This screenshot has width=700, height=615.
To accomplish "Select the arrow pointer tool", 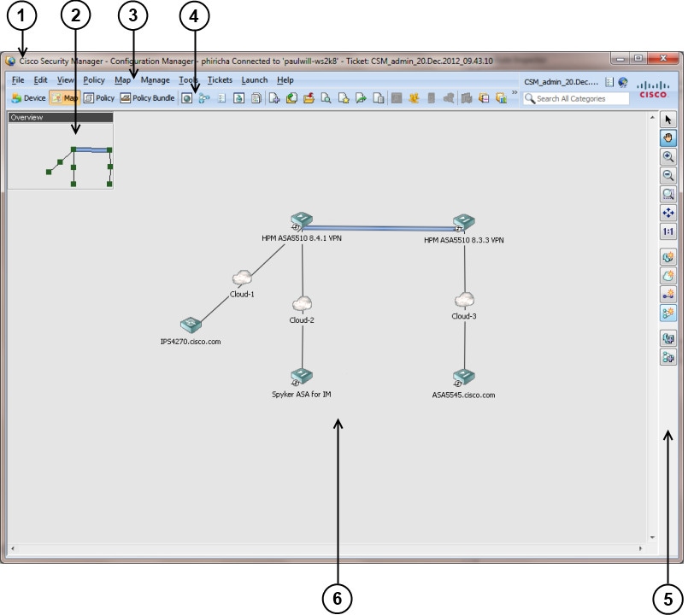I will [x=668, y=120].
